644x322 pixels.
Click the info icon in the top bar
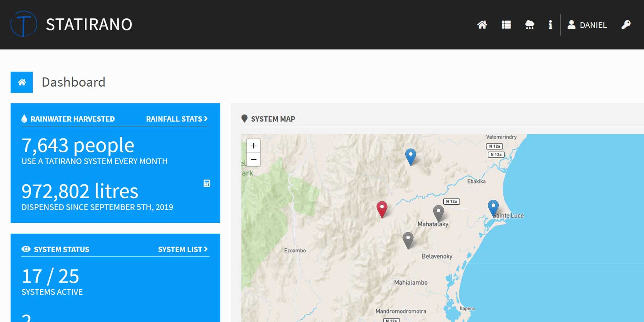pyautogui.click(x=550, y=25)
